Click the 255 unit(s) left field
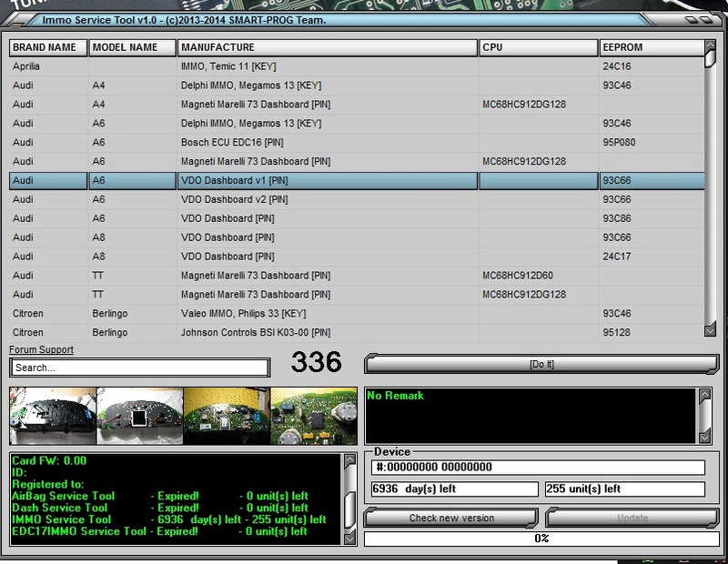Image resolution: width=728 pixels, height=564 pixels. pyautogui.click(x=625, y=488)
